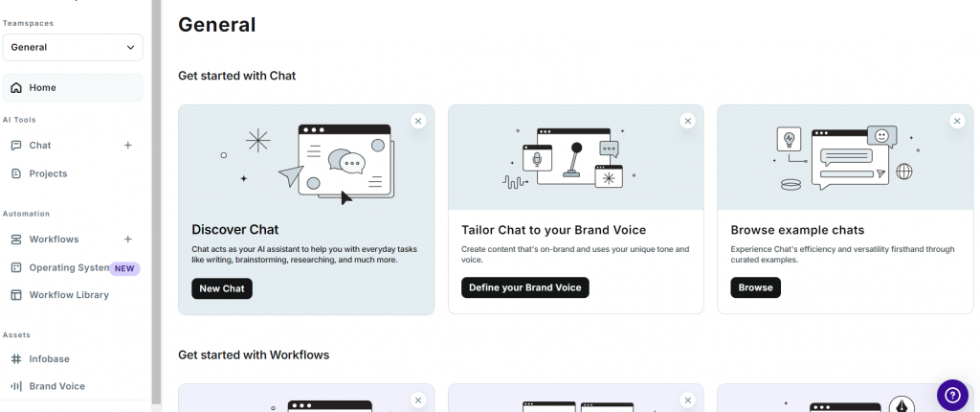The image size is (980, 412).
Task: Open Workflow Library from its icon
Action: (16, 295)
